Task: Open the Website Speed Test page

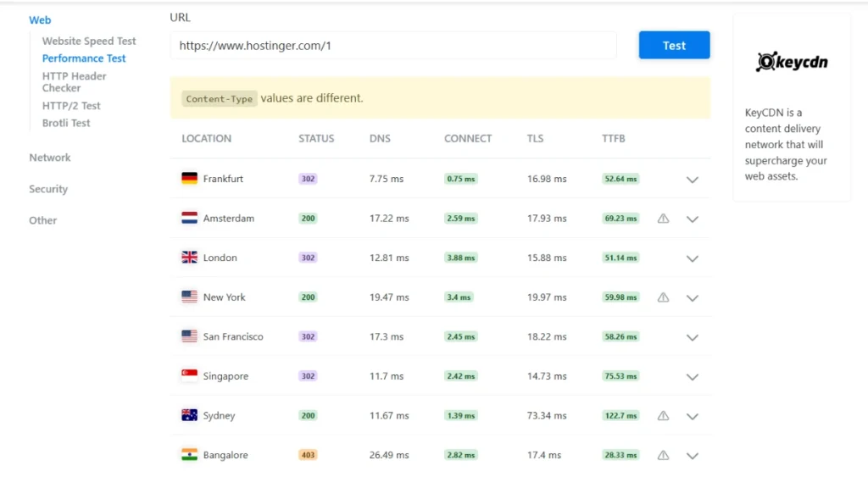Action: coord(89,40)
